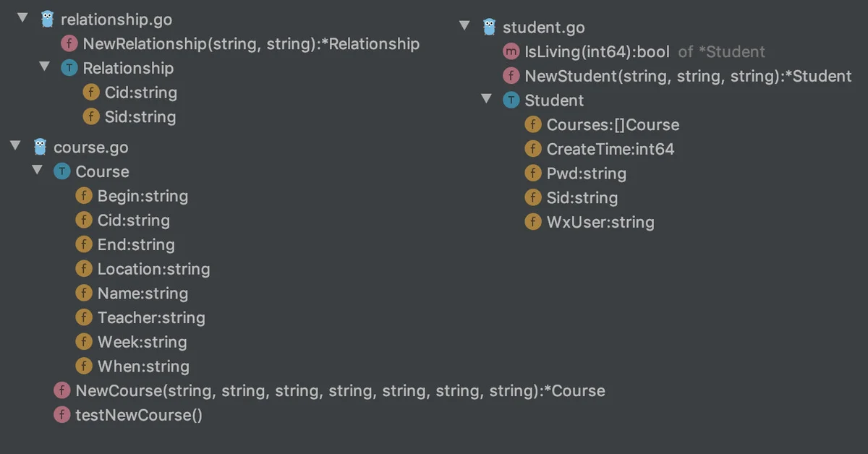Select the Courses:[]Course field
Image resolution: width=868 pixels, height=454 pixels.
tap(603, 124)
